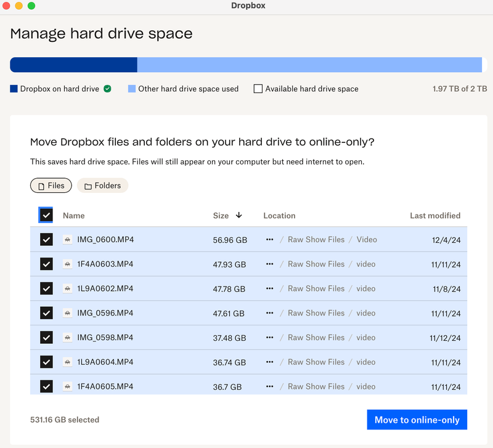Click the file icon for 1L9A0604.MP4
This screenshot has height=448, width=493.
click(x=68, y=362)
